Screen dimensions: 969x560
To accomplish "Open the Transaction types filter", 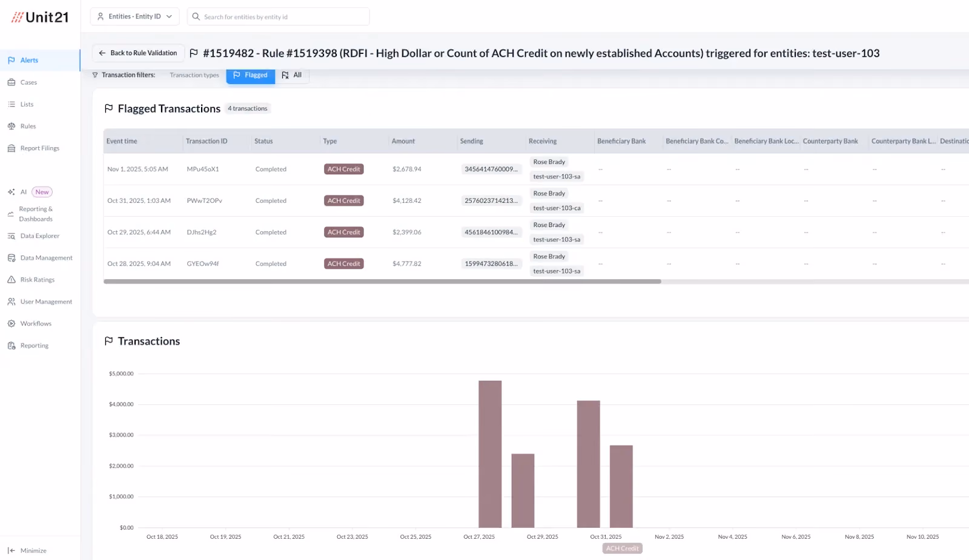I will point(194,75).
